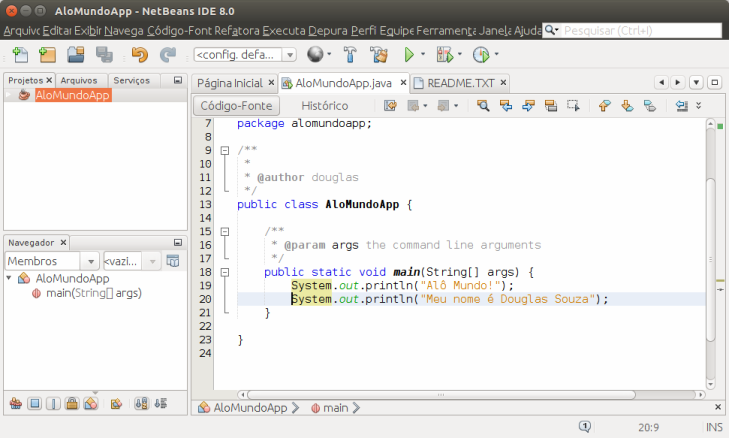Open the project configuration dropdown

(245, 55)
